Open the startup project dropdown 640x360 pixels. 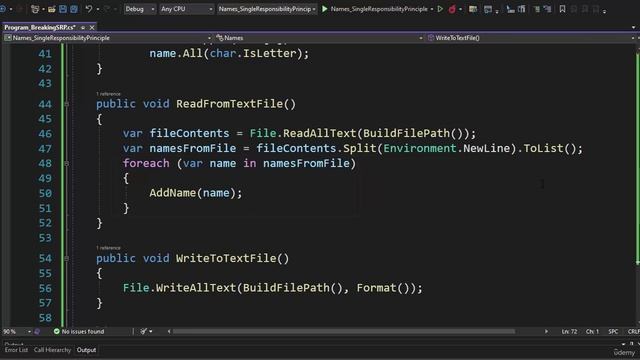(x=267, y=9)
